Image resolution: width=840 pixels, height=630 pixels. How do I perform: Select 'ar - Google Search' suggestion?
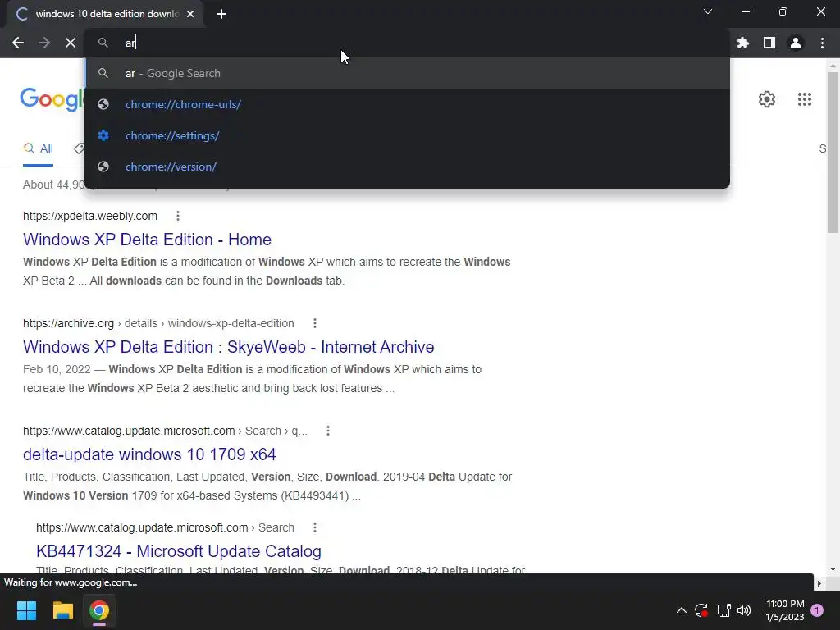[407, 73]
